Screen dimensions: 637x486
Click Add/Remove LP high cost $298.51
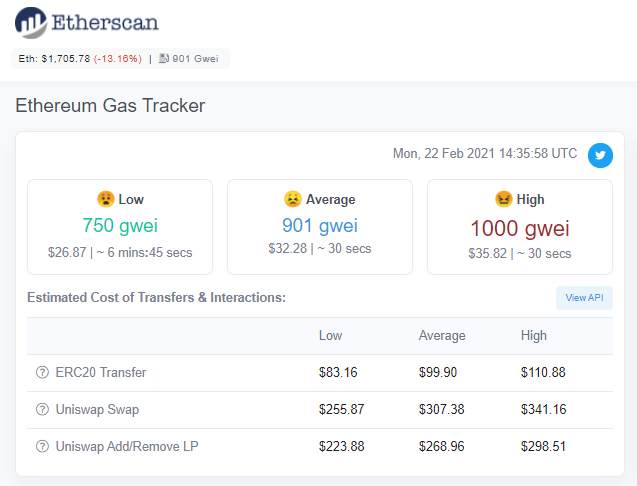click(544, 446)
